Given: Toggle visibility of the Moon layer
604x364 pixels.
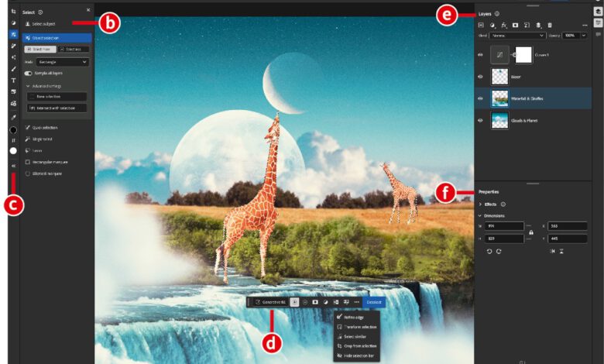Looking at the screenshot, I should [480, 77].
